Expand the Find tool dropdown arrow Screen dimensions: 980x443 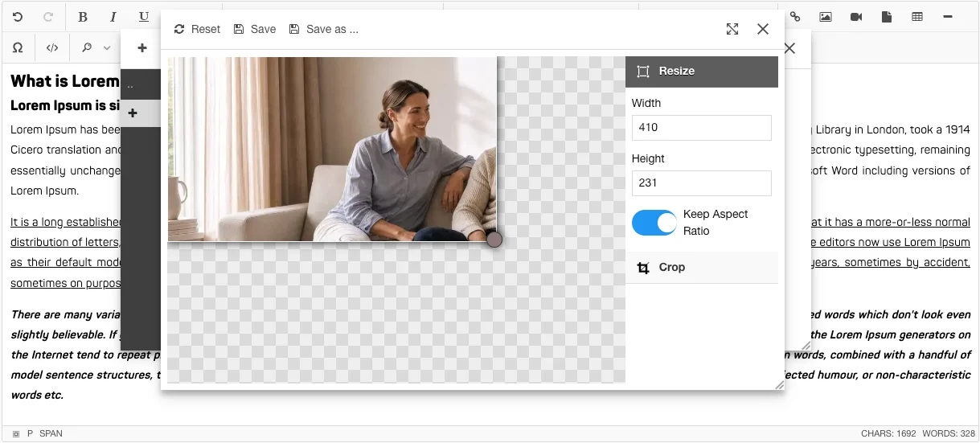tap(107, 48)
